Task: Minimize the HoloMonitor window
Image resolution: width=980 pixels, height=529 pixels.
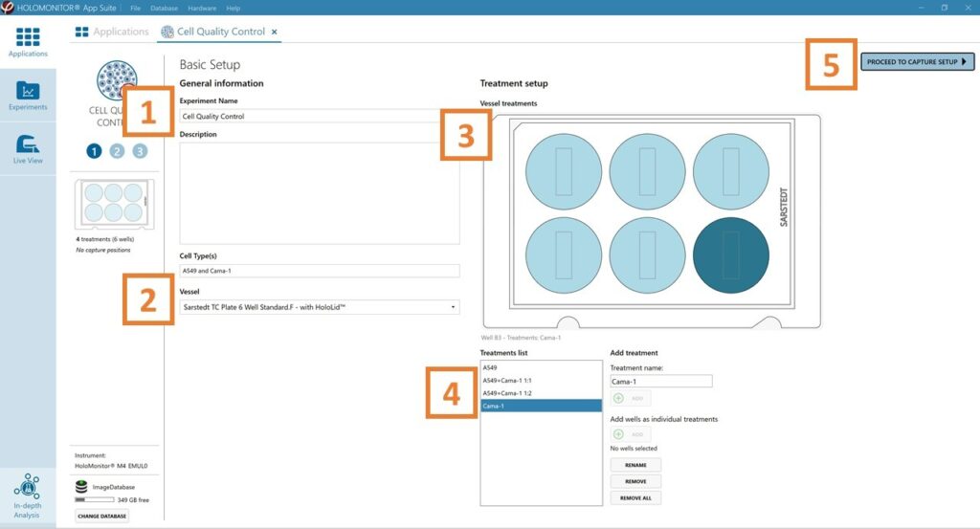Action: (x=921, y=8)
